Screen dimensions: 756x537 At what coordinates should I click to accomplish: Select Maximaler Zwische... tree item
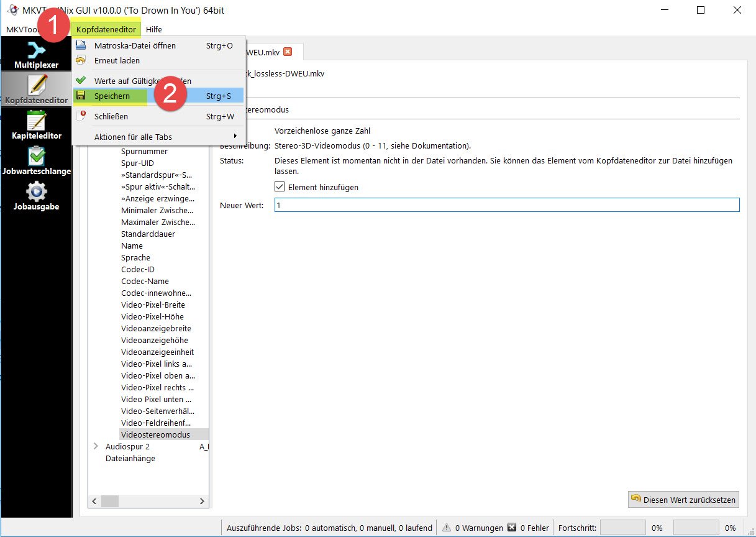[158, 222]
